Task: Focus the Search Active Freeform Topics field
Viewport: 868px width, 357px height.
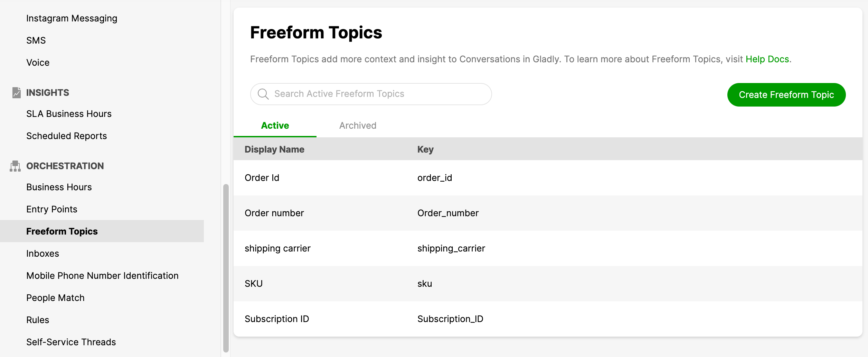Action: [x=371, y=94]
